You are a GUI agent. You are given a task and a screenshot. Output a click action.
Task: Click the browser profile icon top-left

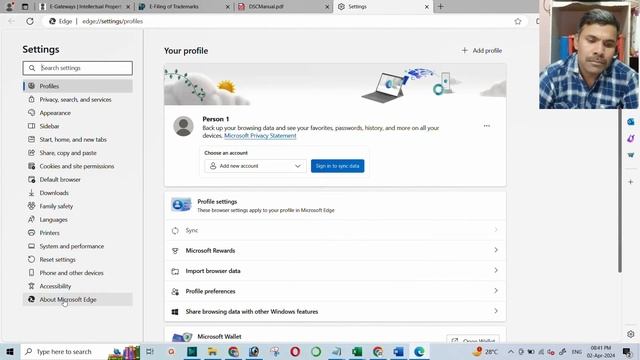coord(9,7)
